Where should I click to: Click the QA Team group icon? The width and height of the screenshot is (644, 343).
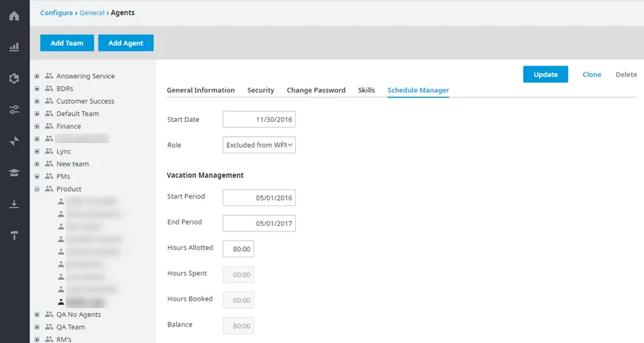[49, 327]
